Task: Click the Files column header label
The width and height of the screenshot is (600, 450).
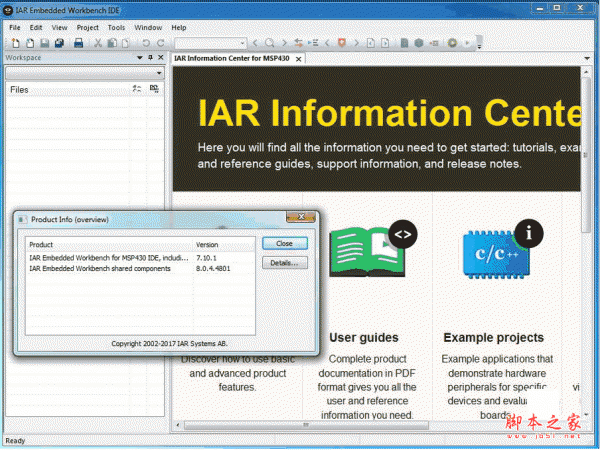Action: [20, 90]
